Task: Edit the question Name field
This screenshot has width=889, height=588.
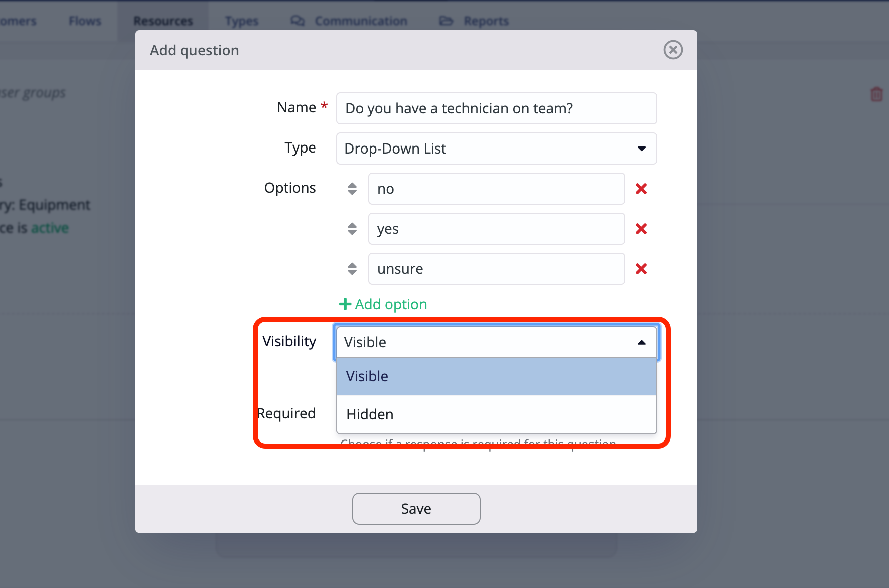Action: click(x=496, y=108)
